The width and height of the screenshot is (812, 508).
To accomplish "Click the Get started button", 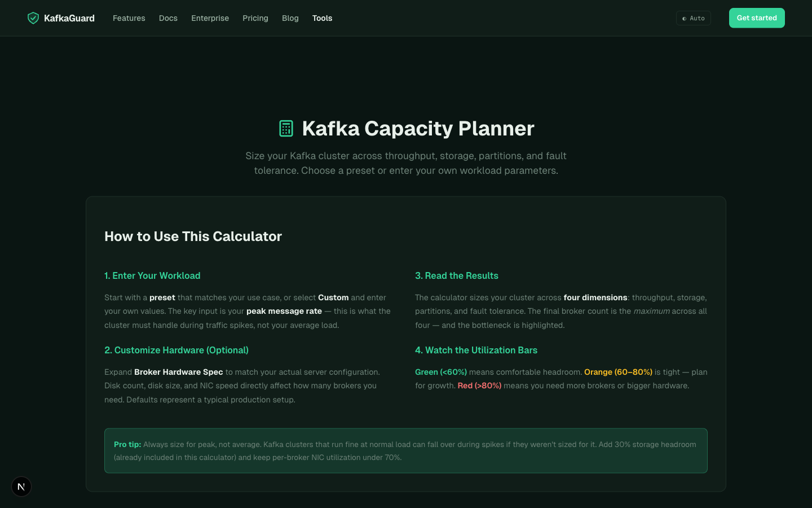I will coord(757,18).
